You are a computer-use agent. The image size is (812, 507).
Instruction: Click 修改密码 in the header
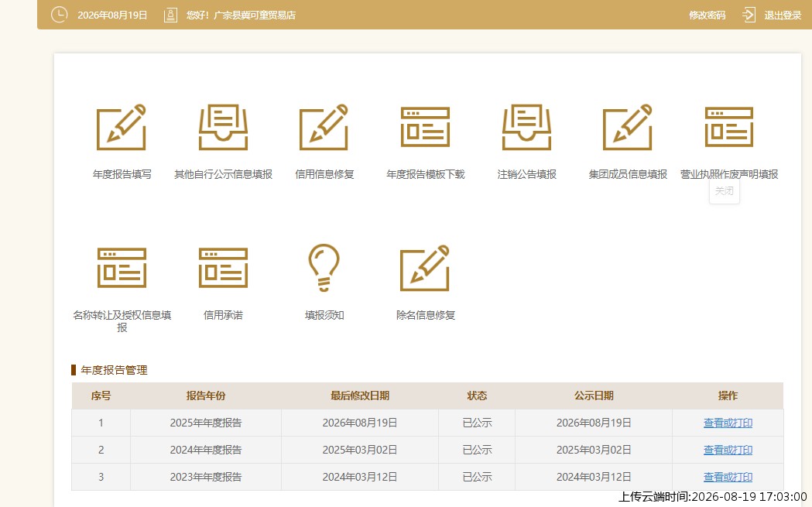click(x=707, y=15)
